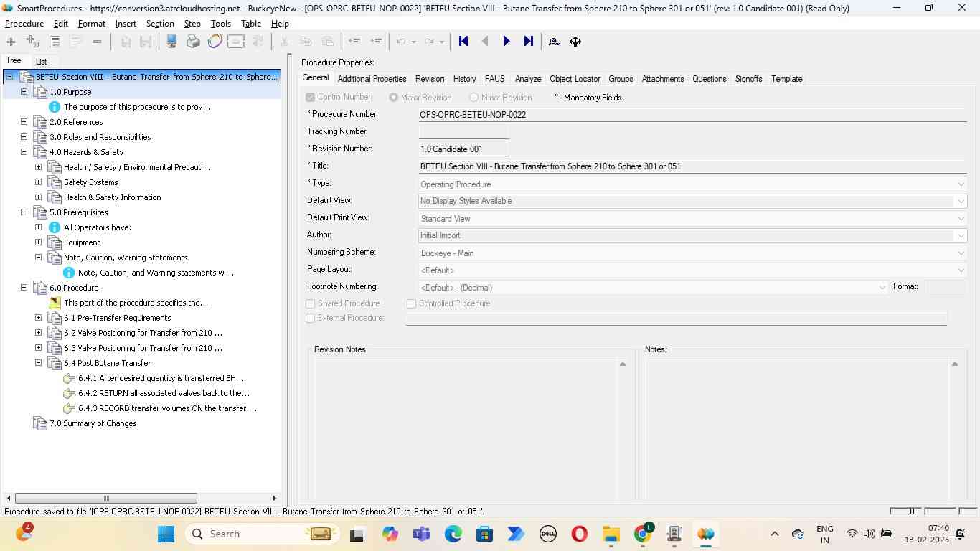Select the 7.0 Summary of Changes section
The height and width of the screenshot is (551, 980).
93,423
